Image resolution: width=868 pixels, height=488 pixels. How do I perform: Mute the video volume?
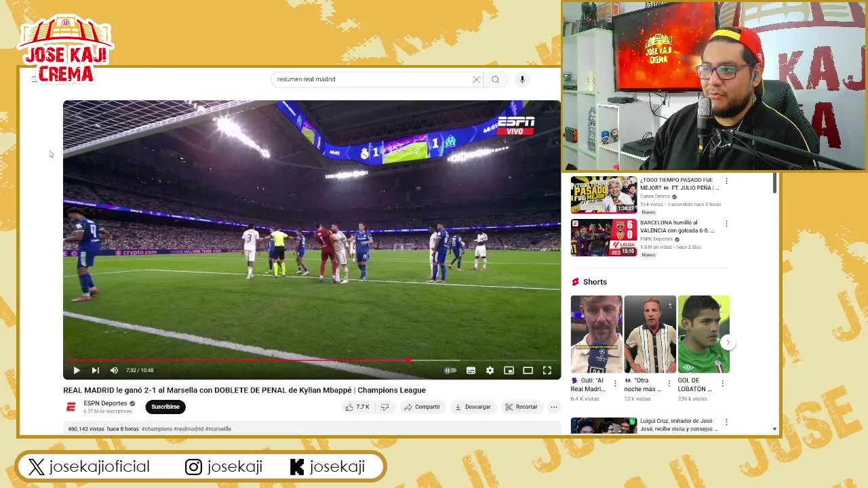[x=114, y=370]
